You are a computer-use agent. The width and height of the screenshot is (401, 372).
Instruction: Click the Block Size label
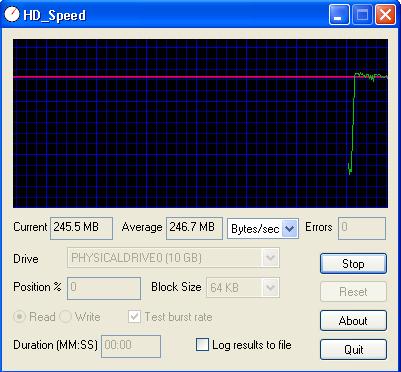click(176, 287)
